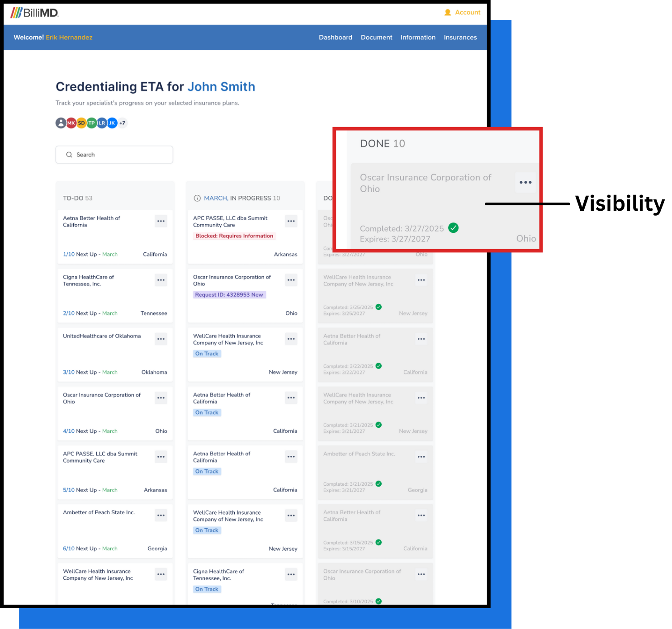Click the BilliMD logo
This screenshot has height=629, width=672.
click(34, 13)
